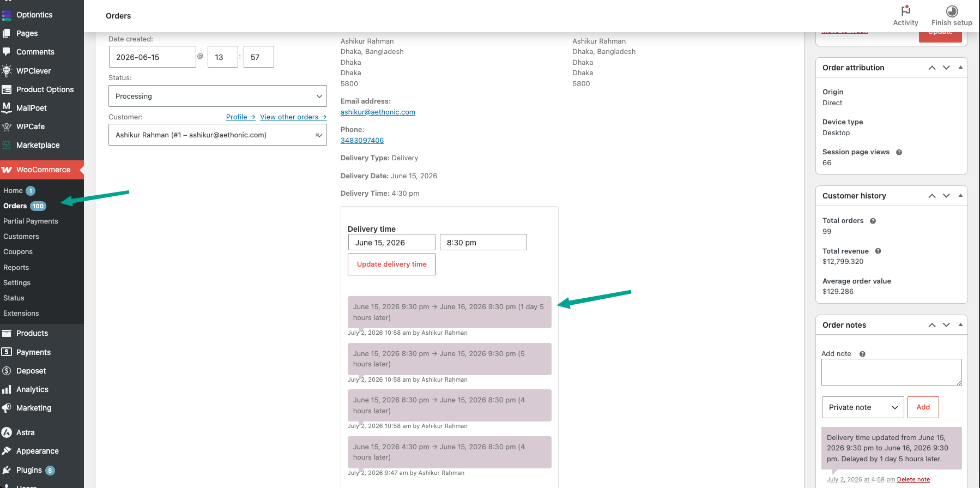Click delivery date field June 15, 2026
The width and height of the screenshot is (980, 488).
[392, 242]
